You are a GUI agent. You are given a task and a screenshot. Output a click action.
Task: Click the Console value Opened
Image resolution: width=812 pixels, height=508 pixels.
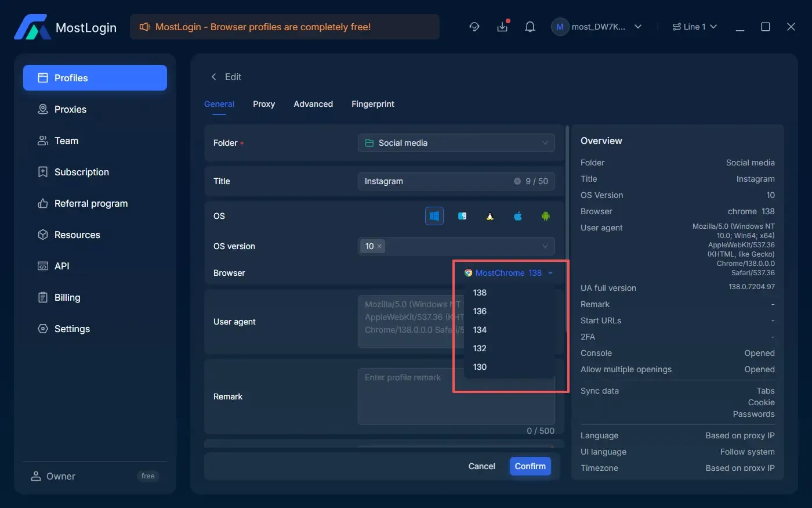[x=760, y=353]
